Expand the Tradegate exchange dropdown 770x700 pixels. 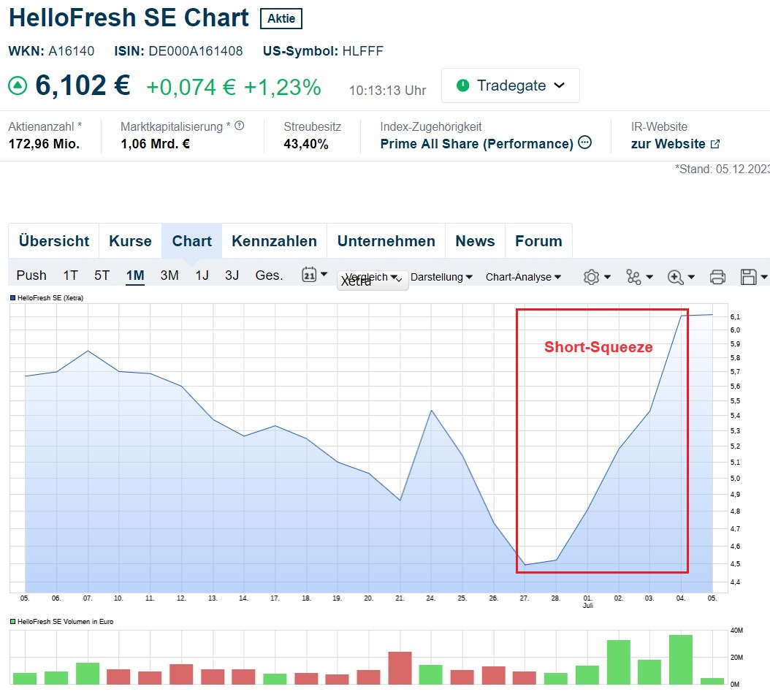[x=510, y=85]
